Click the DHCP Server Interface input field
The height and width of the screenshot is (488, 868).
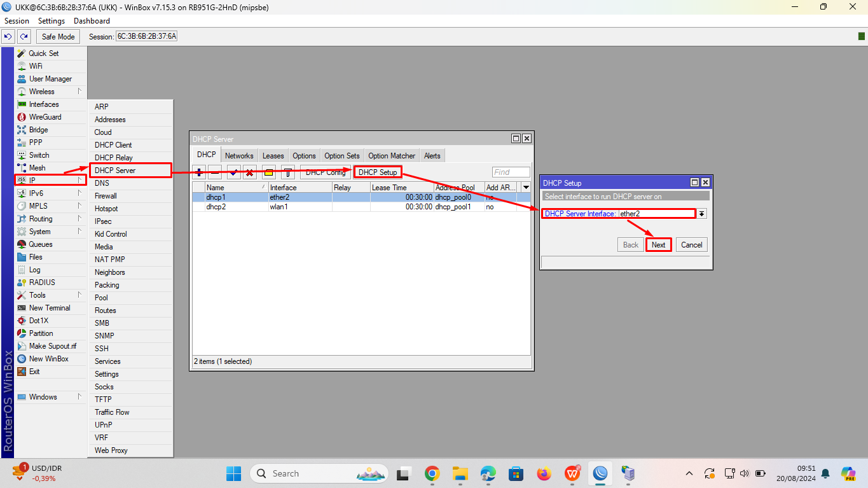click(658, 214)
